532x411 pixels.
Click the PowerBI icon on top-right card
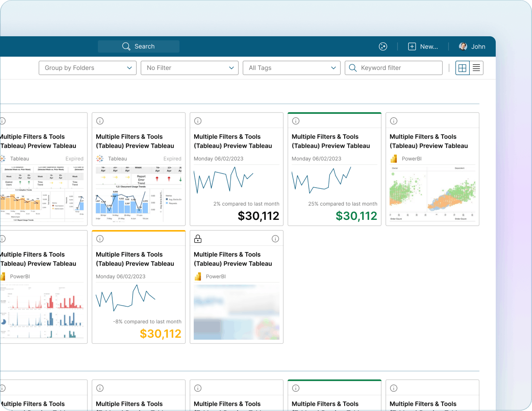393,159
